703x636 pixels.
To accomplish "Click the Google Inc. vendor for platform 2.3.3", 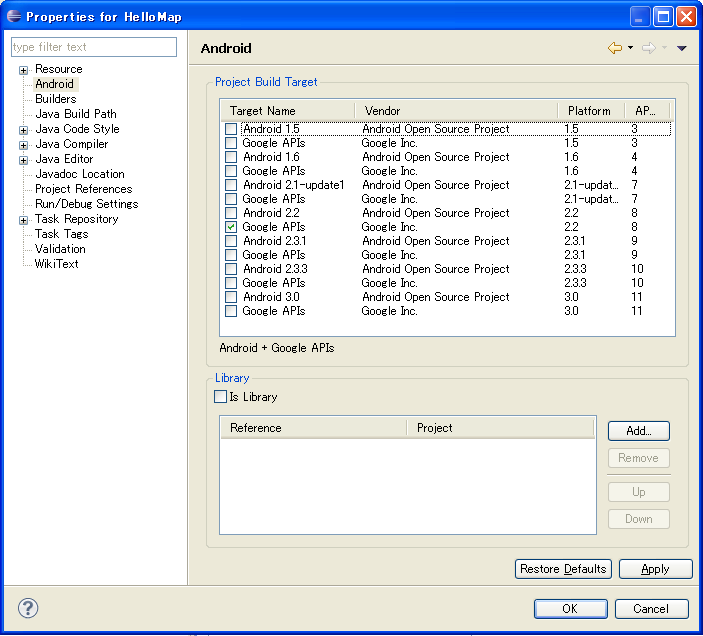I will [389, 283].
